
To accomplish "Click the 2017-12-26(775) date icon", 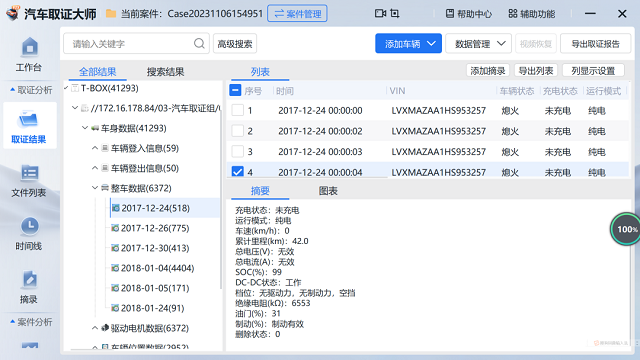I will pos(116,228).
